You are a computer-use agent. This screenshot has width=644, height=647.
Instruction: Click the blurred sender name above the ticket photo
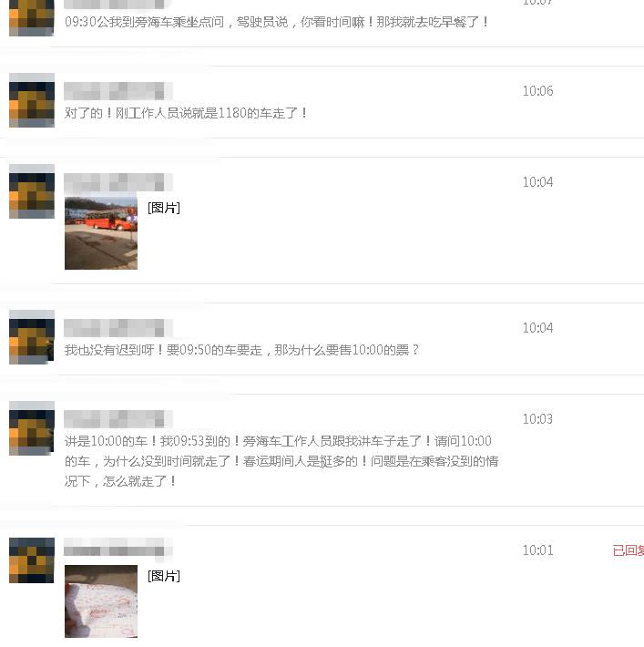click(118, 548)
